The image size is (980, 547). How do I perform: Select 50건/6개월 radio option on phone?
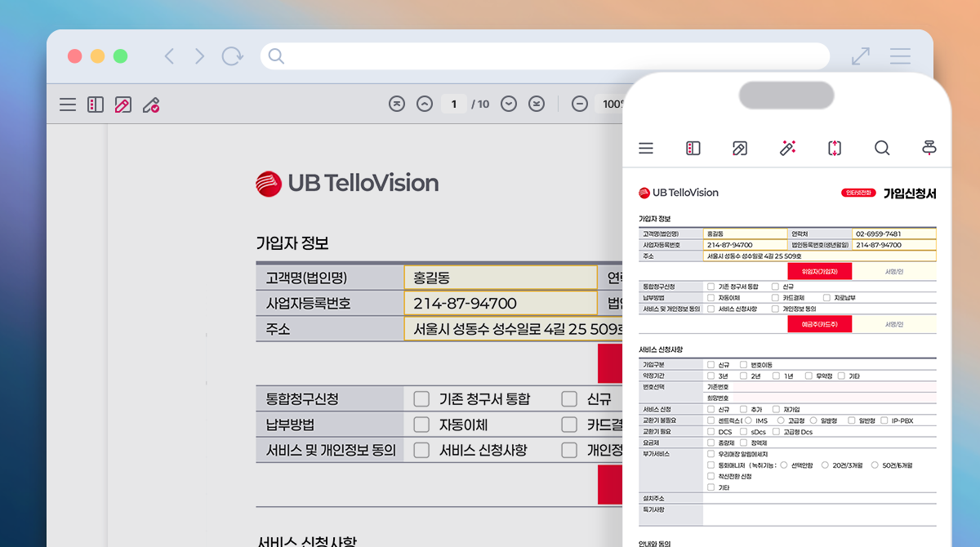point(875,465)
